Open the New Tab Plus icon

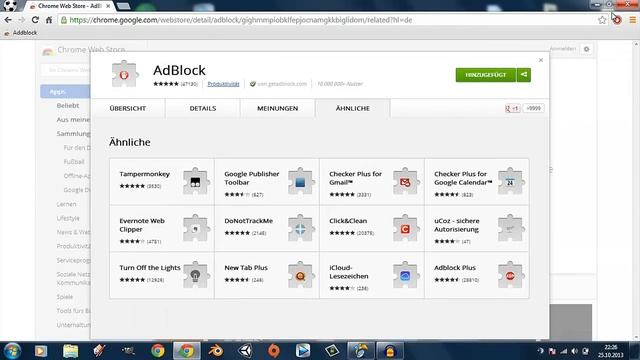(x=301, y=275)
